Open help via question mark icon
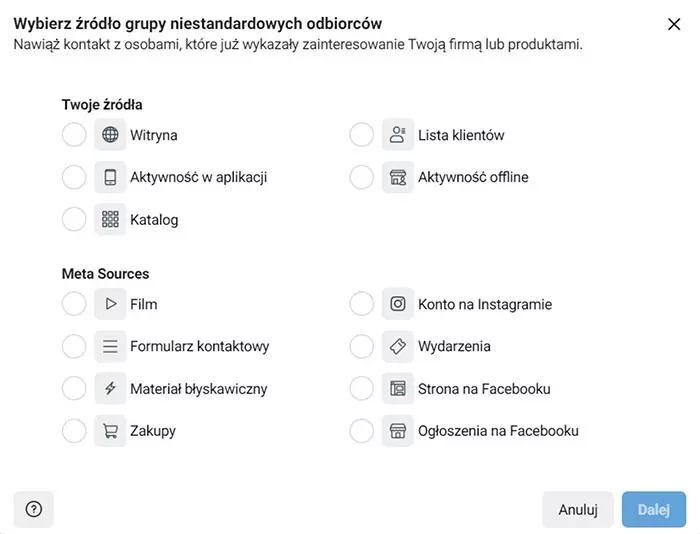Viewport: 700px width, 534px height. pyautogui.click(x=33, y=509)
